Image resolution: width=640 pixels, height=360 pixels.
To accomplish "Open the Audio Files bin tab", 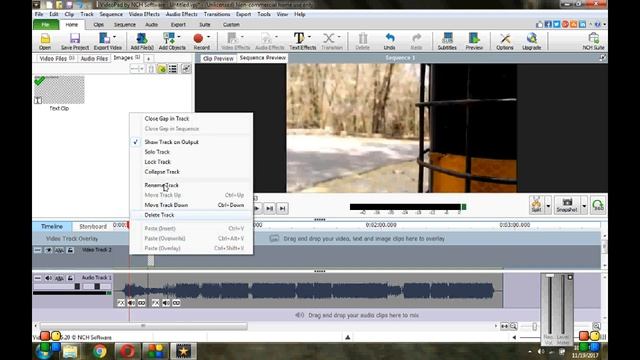I will coord(94,58).
